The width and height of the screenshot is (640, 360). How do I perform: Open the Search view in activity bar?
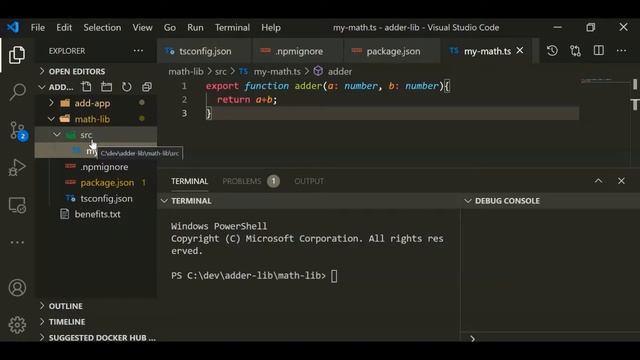click(17, 92)
